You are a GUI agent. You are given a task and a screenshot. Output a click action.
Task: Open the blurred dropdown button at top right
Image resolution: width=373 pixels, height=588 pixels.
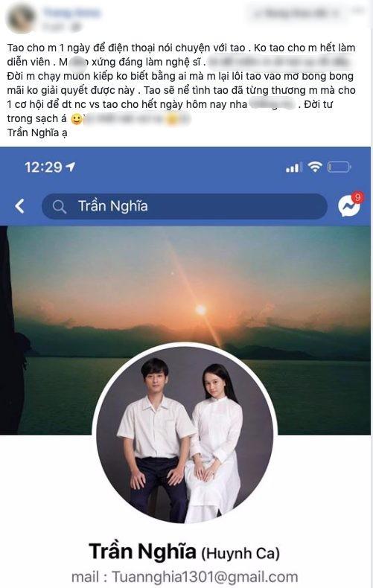click(x=296, y=14)
